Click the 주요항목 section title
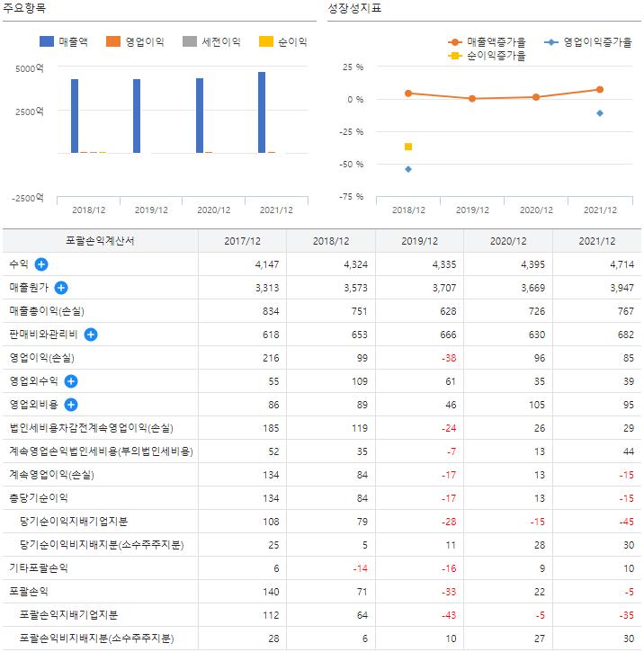Viewport: 644px width, 652px height. (24, 8)
